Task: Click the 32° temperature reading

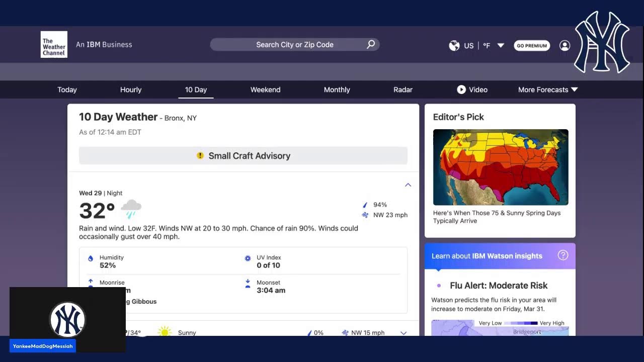Action: [x=97, y=211]
